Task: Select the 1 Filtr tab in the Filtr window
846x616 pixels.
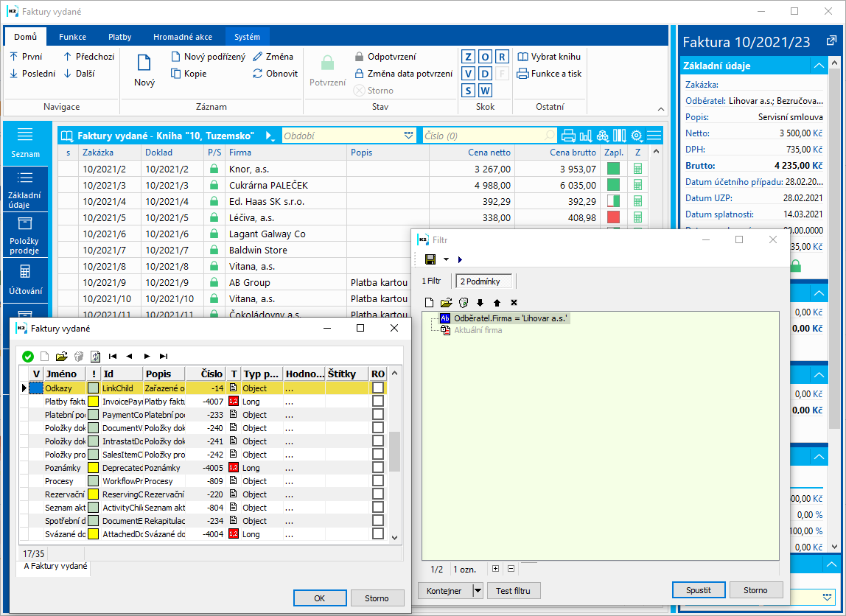Action: [432, 281]
